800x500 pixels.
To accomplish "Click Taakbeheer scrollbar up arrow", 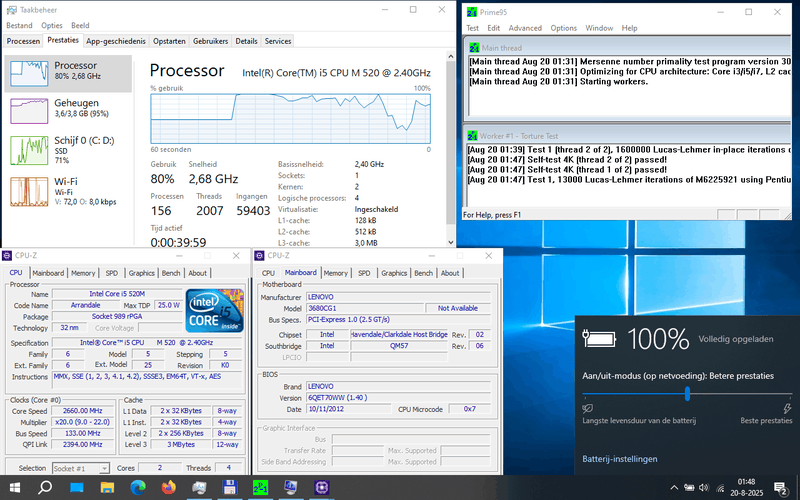I will tap(451, 56).
